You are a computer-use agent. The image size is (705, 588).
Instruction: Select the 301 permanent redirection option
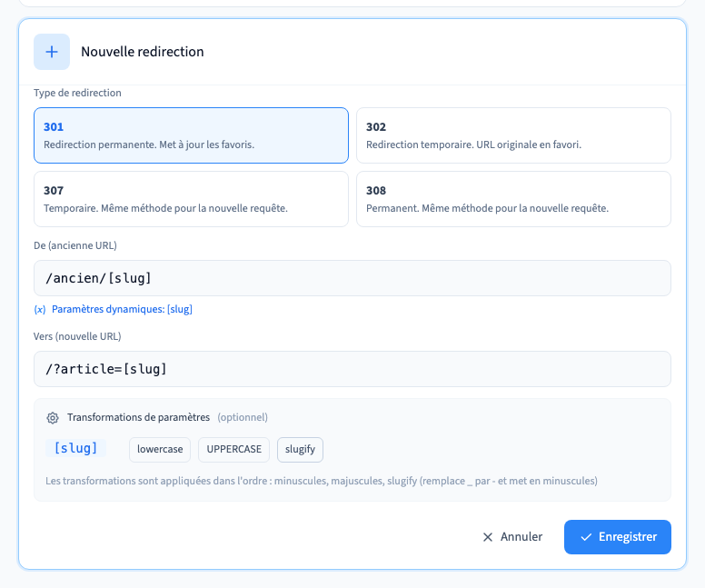pyautogui.click(x=191, y=135)
